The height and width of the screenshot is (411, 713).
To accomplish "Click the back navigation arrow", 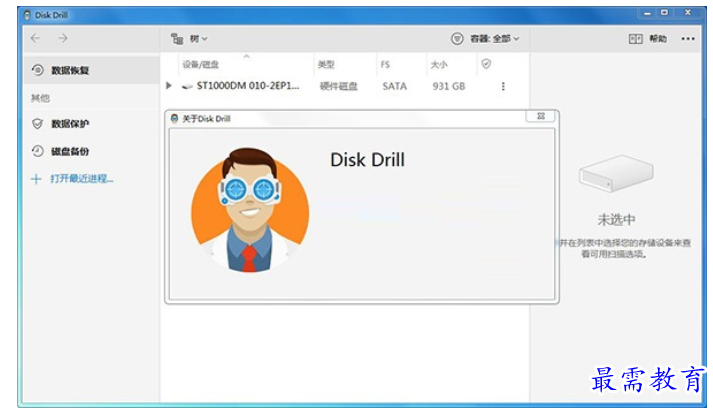I will pyautogui.click(x=35, y=39).
